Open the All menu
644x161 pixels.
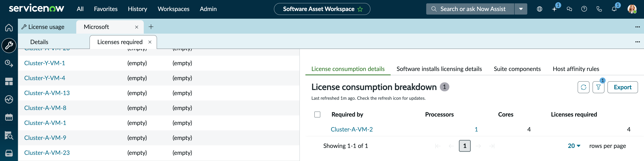pos(80,9)
